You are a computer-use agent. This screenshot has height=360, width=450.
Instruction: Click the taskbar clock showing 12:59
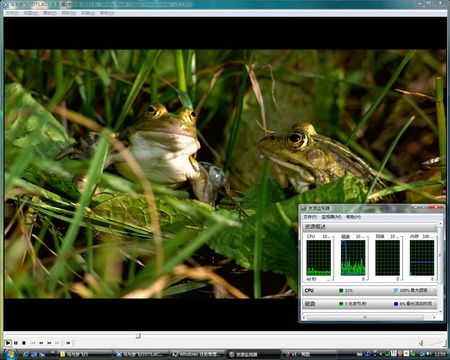point(440,354)
